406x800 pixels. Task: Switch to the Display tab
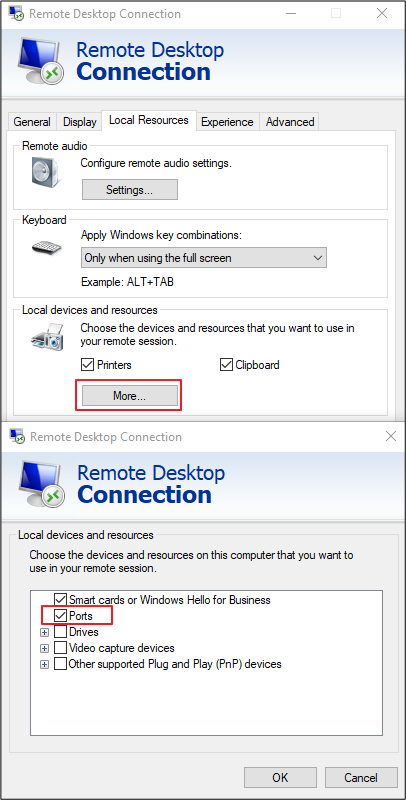pyautogui.click(x=80, y=122)
